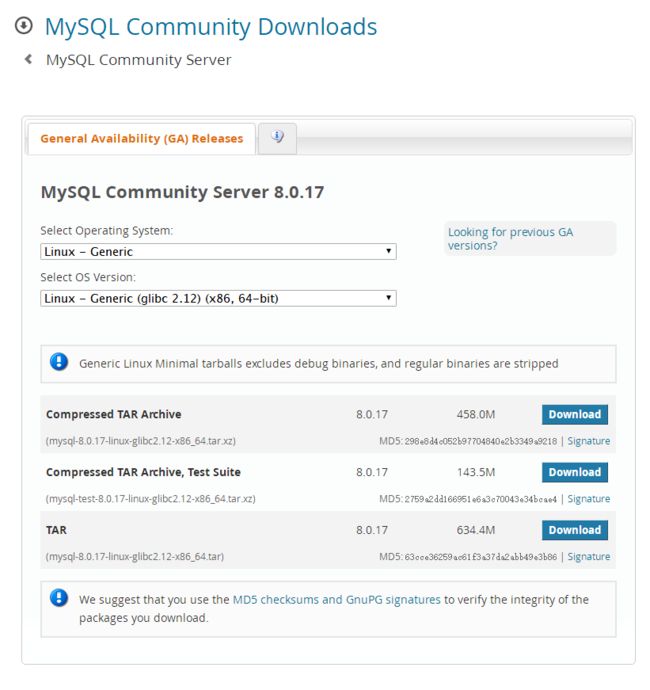Download the Compressed TAR Archive 458.0M
Viewport: 650px width, 690px height.
575,415
